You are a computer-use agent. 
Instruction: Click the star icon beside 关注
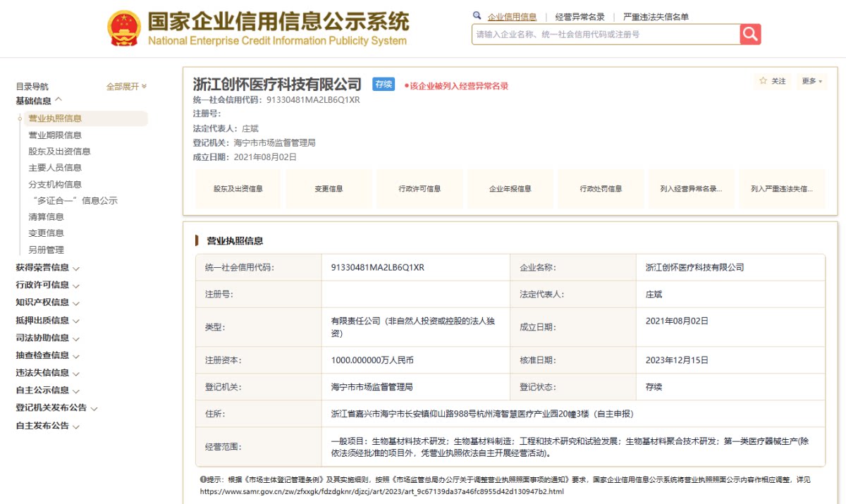763,81
